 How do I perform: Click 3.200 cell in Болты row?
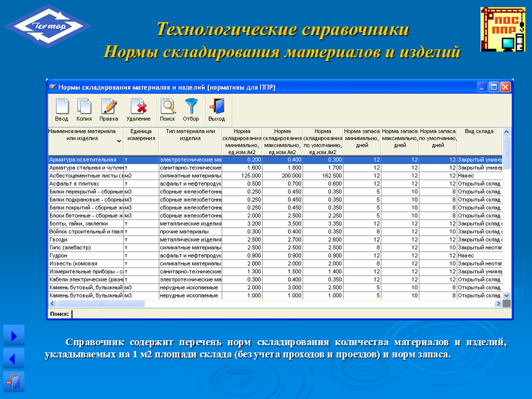[x=242, y=223]
